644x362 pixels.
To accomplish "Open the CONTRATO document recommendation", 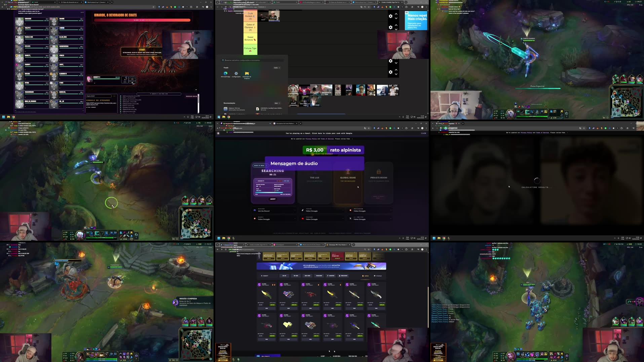I will [x=269, y=109].
